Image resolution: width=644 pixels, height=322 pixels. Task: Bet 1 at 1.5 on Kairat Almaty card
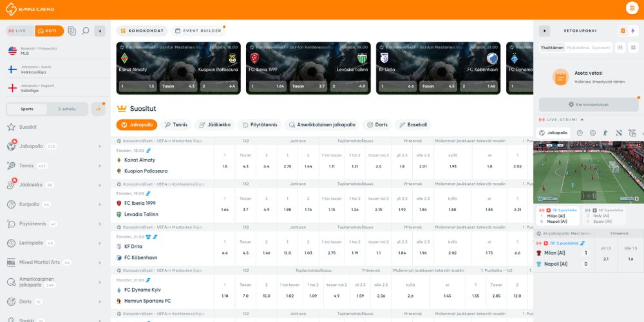click(138, 86)
